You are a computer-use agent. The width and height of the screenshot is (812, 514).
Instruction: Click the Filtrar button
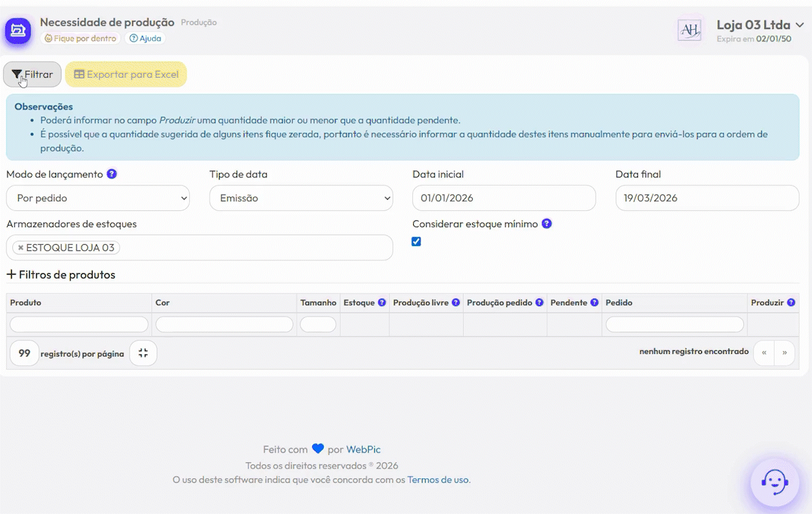click(32, 74)
